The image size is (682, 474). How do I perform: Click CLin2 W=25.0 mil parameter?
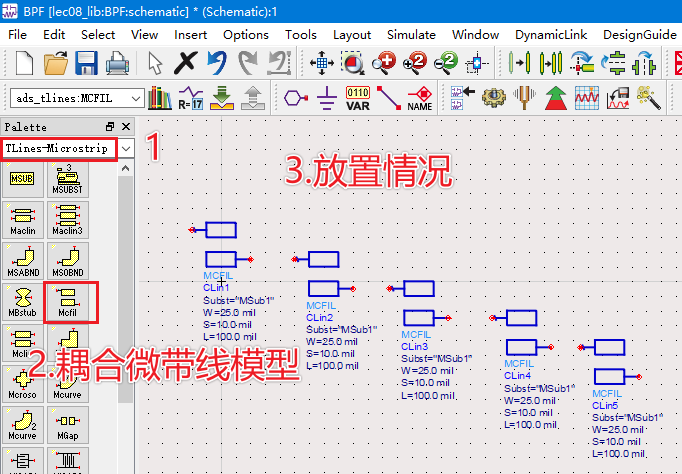point(332,342)
